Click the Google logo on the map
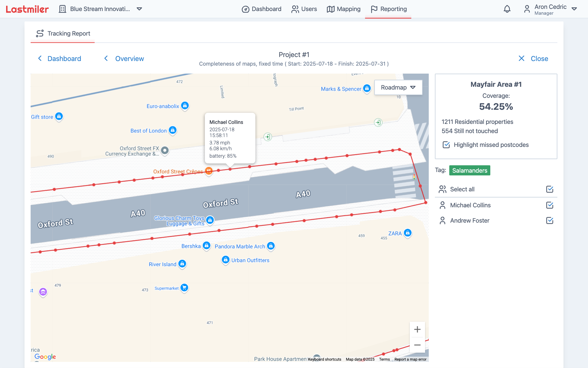This screenshot has width=588, height=368. coord(45,357)
